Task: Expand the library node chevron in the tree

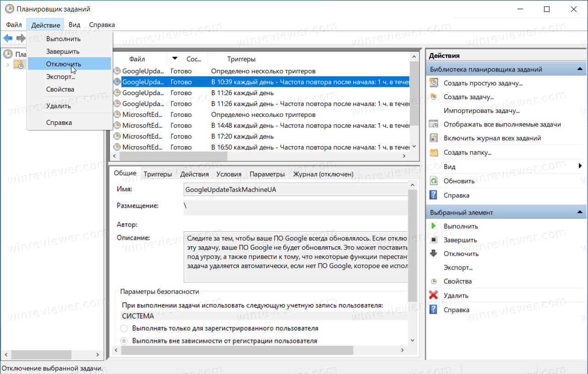Action: pyautogui.click(x=8, y=65)
